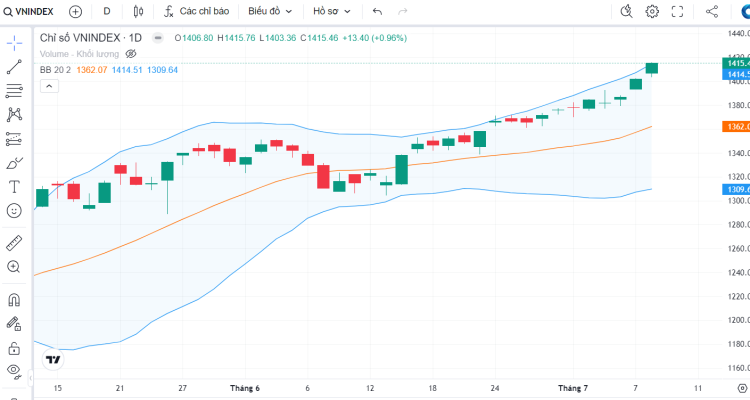Select the brush drawing tool
The image size is (750, 400).
(x=14, y=163)
